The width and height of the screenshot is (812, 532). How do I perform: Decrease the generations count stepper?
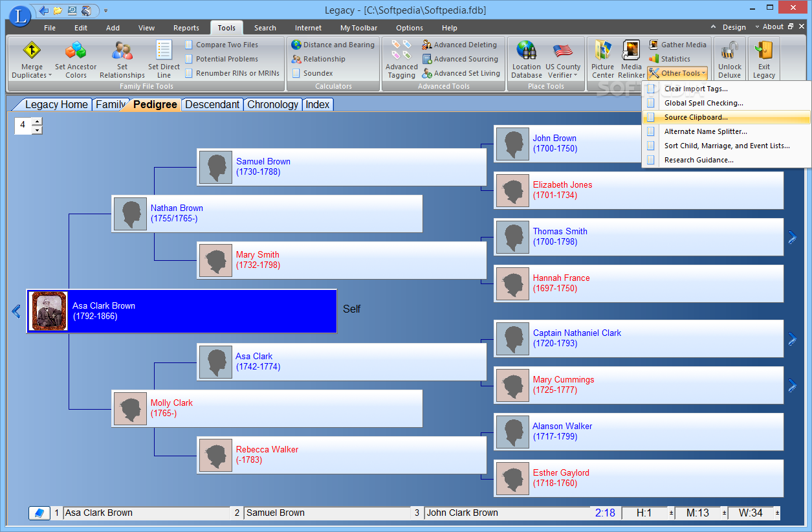coord(38,130)
